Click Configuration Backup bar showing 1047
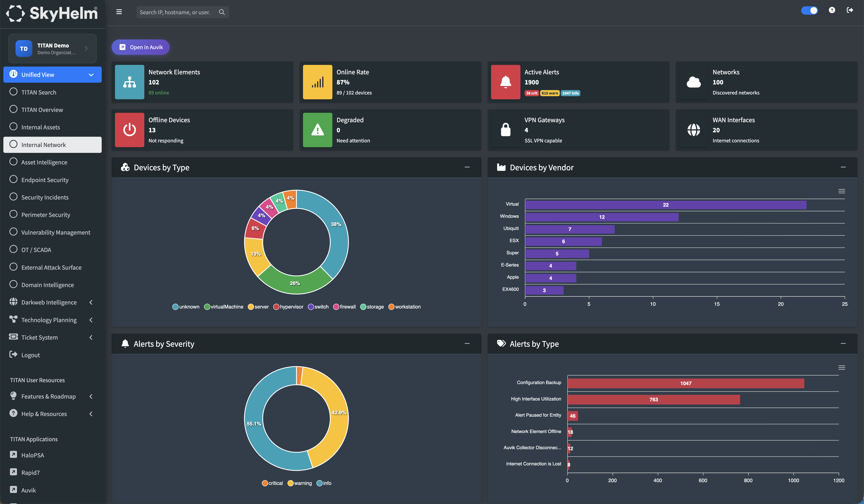The image size is (864, 504). (686, 383)
